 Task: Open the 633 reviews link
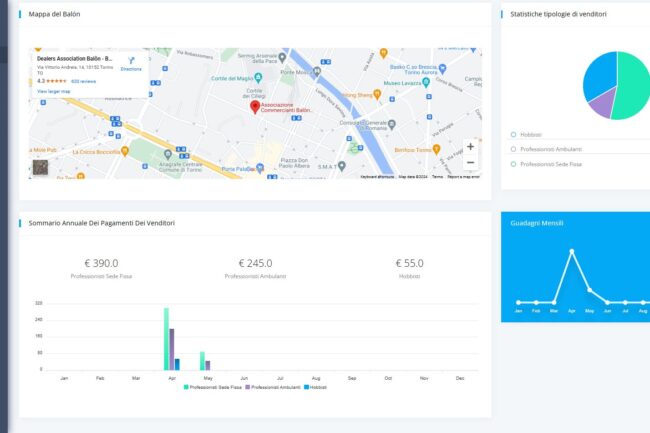click(82, 81)
